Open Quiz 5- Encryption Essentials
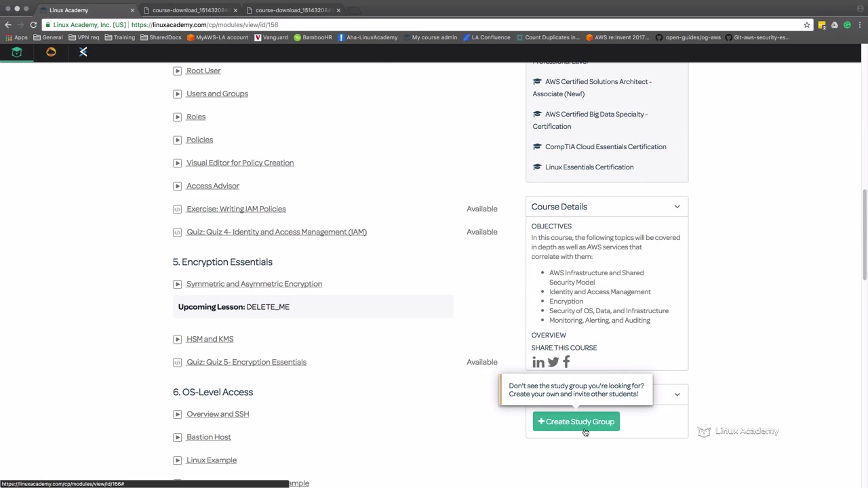Viewport: 868px width, 488px height. pyautogui.click(x=246, y=362)
